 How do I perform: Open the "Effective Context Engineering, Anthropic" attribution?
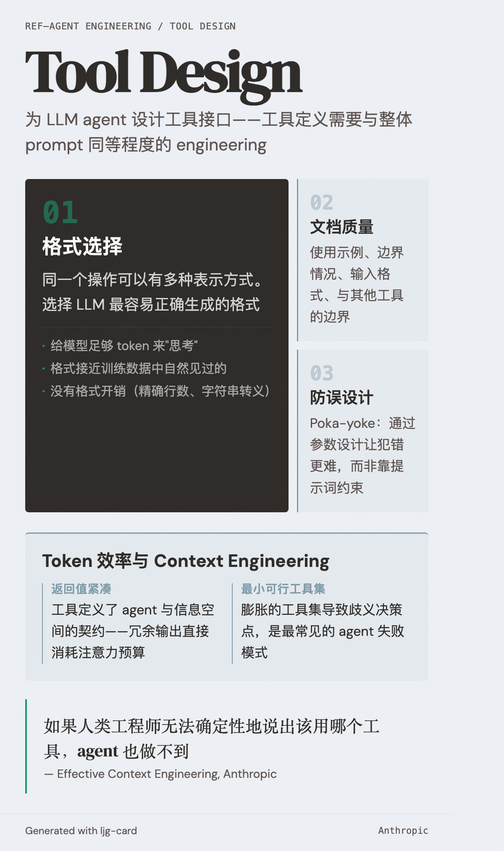pyautogui.click(x=167, y=774)
